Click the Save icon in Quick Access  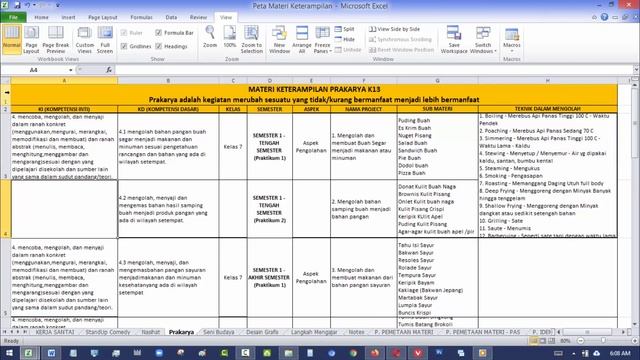[17, 5]
